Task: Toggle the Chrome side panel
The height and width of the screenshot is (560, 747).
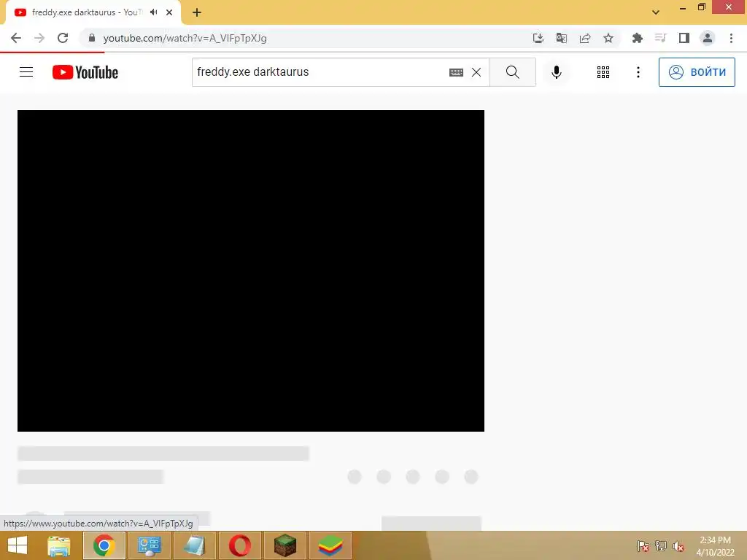Action: 684,38
